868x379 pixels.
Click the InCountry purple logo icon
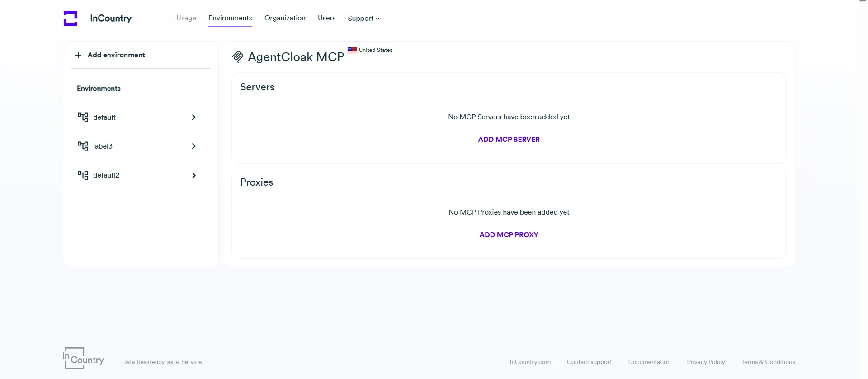pyautogui.click(x=71, y=19)
